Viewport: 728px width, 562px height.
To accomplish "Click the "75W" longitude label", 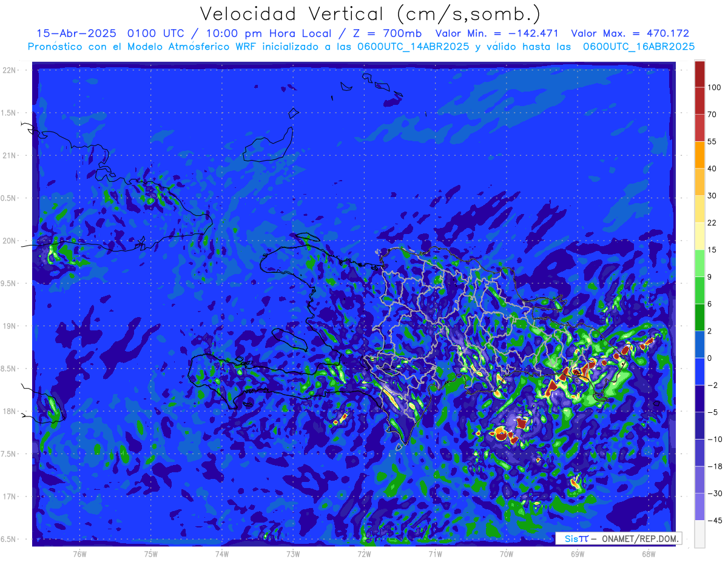I will coord(150,554).
